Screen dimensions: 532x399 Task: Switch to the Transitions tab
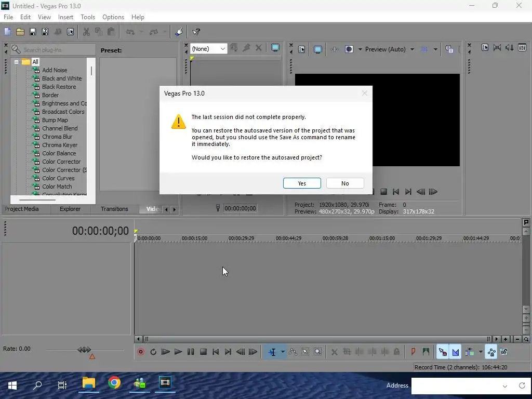coord(114,209)
